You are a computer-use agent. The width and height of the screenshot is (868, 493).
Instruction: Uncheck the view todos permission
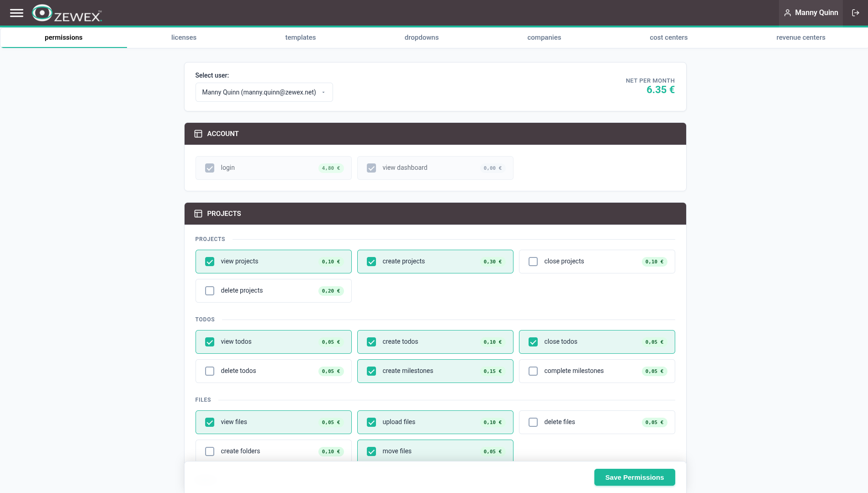pos(210,342)
